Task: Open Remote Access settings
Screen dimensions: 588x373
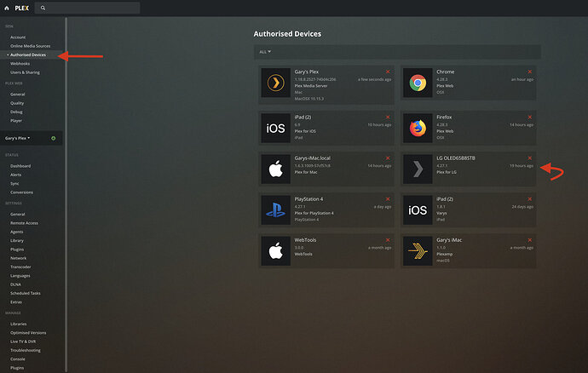Action: pos(25,223)
